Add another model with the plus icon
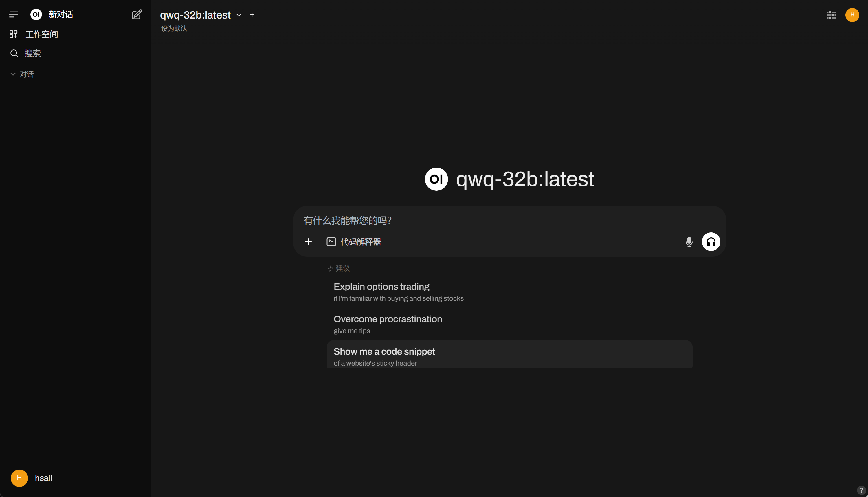 click(252, 15)
